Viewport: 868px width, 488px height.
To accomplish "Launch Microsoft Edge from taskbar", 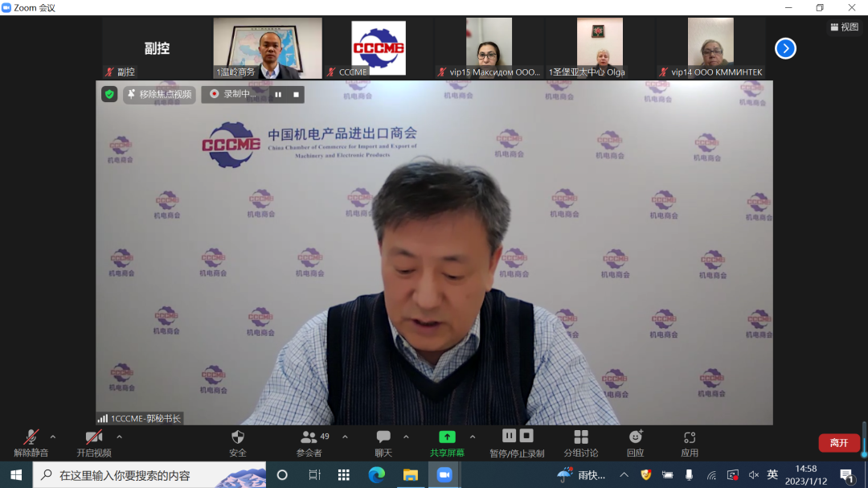I will click(376, 474).
